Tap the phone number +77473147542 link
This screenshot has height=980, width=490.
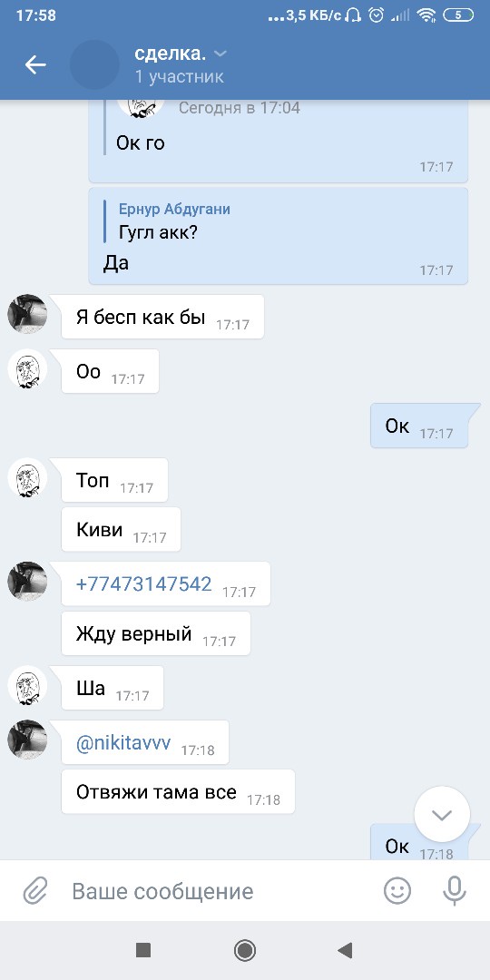[x=143, y=583]
